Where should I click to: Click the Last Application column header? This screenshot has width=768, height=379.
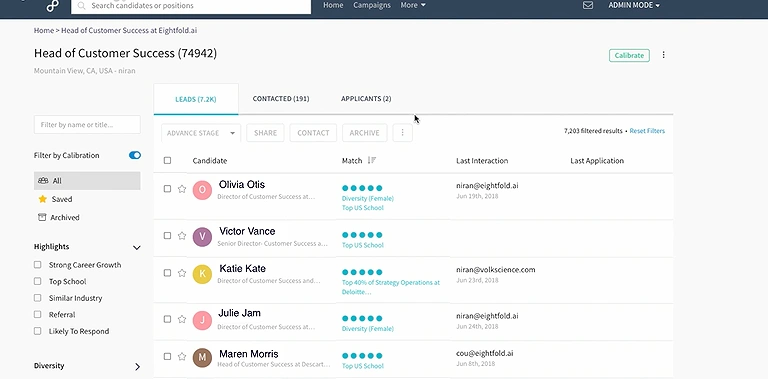pos(597,161)
